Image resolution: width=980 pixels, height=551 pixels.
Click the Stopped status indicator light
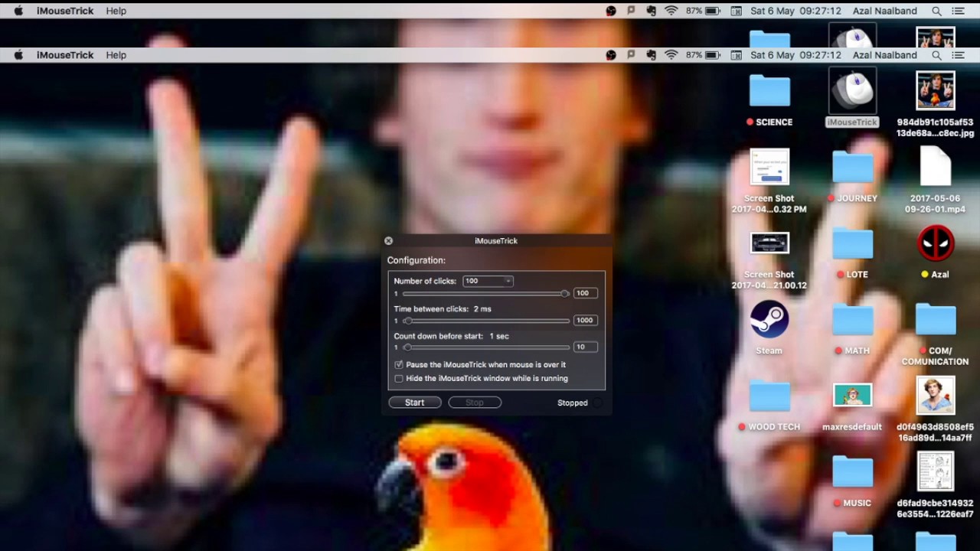[x=598, y=403]
